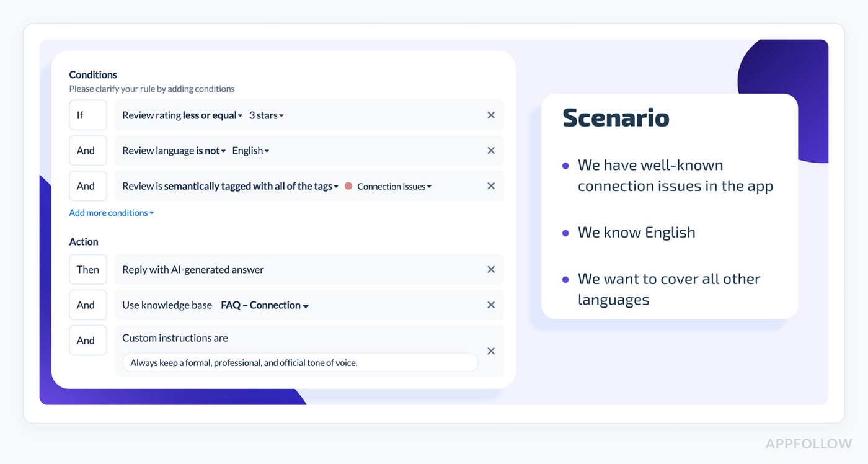Remove the semantic tags condition row
Image resolution: width=868 pixels, height=464 pixels.
491,186
